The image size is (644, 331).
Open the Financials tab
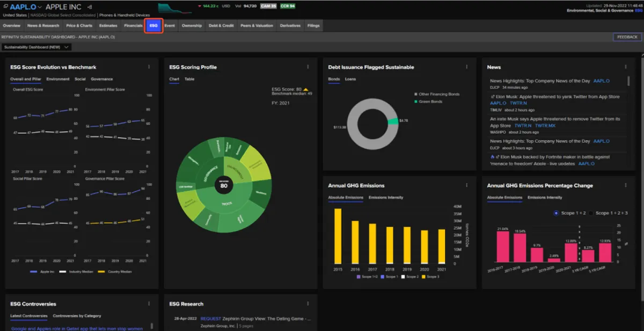(x=133, y=25)
